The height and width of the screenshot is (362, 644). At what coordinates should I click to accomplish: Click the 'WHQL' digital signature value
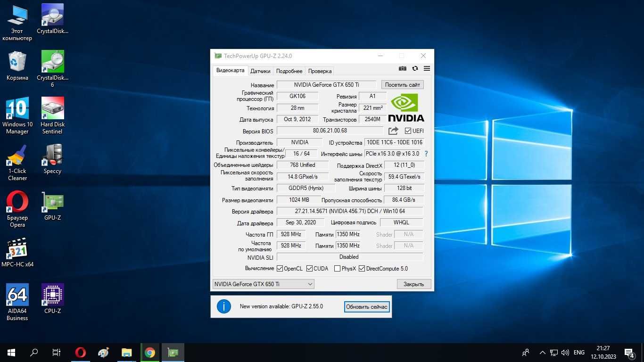402,222
